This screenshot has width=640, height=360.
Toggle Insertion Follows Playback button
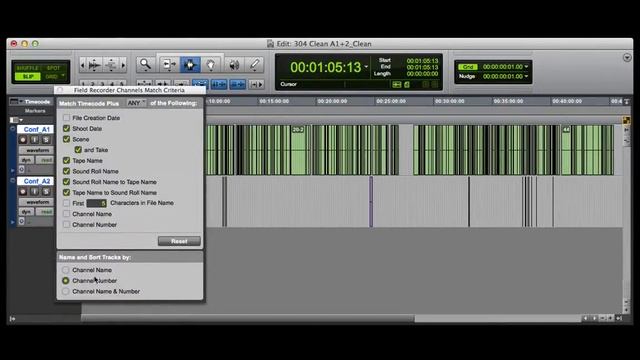coord(256,84)
